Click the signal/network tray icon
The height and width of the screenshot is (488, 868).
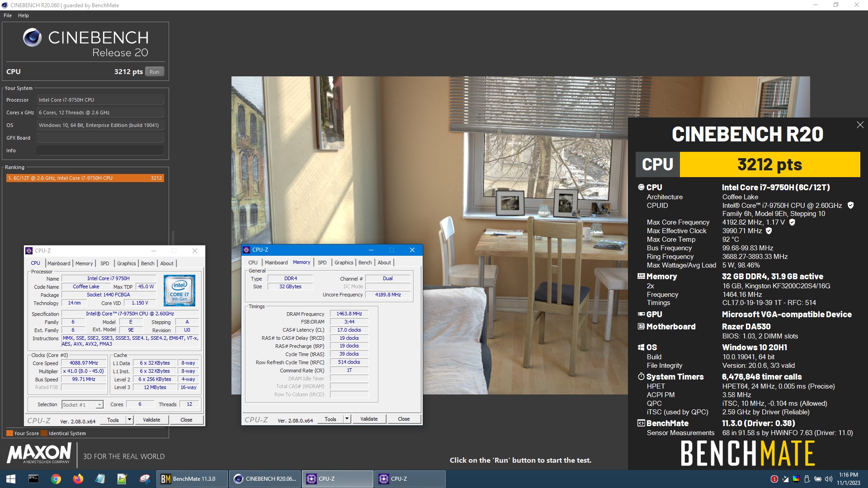(785, 479)
